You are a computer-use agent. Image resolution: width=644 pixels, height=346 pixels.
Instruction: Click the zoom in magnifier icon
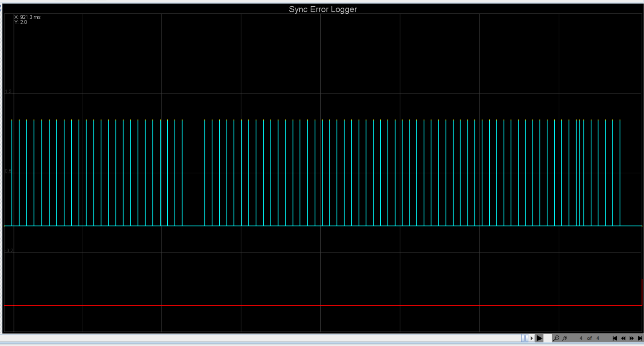[x=565, y=338]
